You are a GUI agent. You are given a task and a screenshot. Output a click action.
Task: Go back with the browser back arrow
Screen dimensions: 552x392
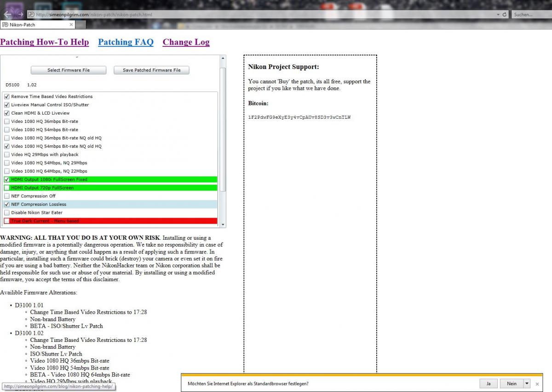coord(8,14)
